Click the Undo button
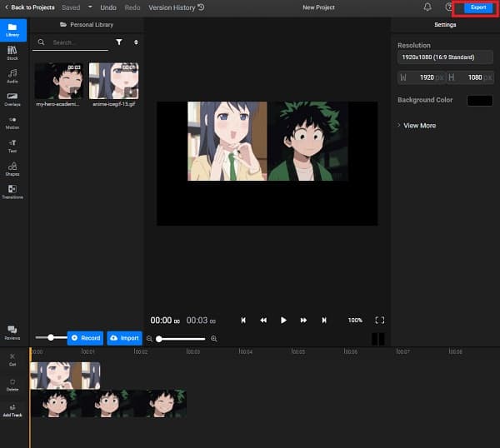The height and width of the screenshot is (448, 500). pyautogui.click(x=108, y=7)
